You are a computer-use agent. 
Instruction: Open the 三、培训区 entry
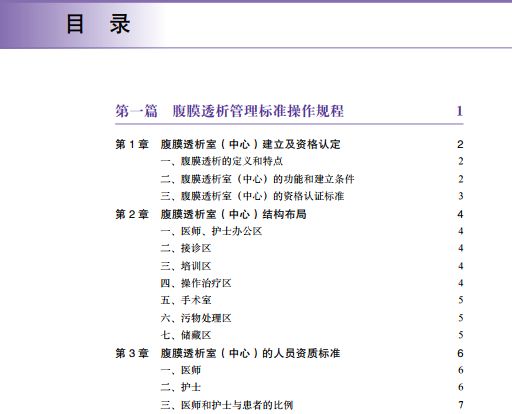click(x=186, y=266)
